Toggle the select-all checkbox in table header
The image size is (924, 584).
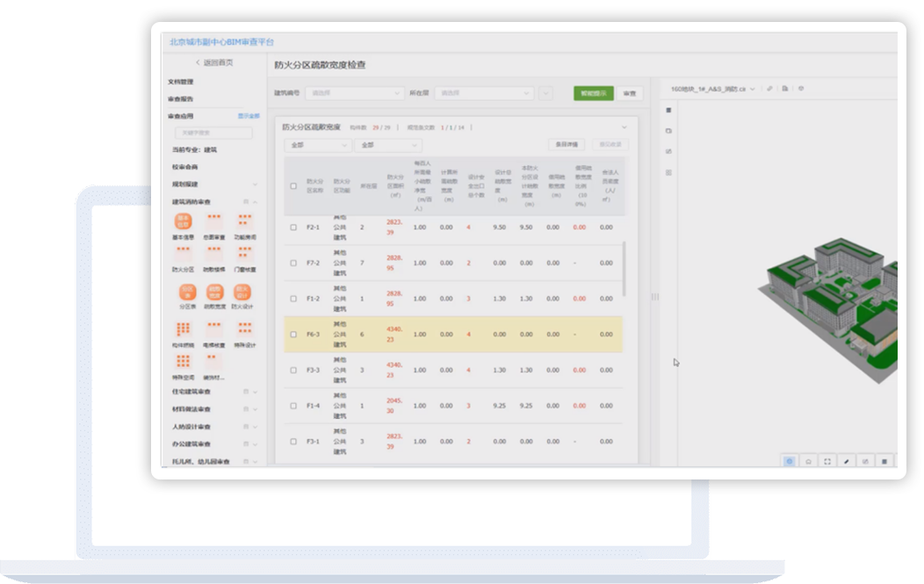293,185
